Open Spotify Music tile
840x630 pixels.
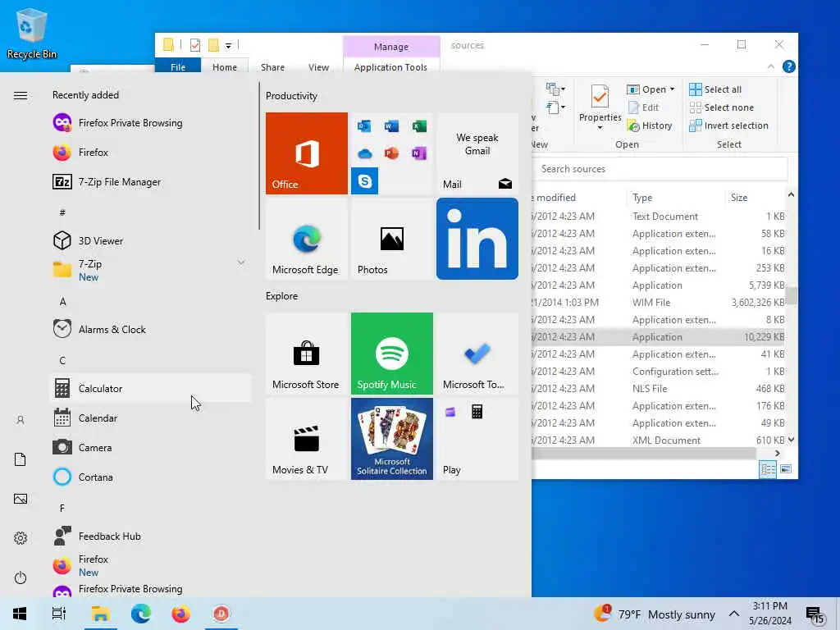pos(391,354)
